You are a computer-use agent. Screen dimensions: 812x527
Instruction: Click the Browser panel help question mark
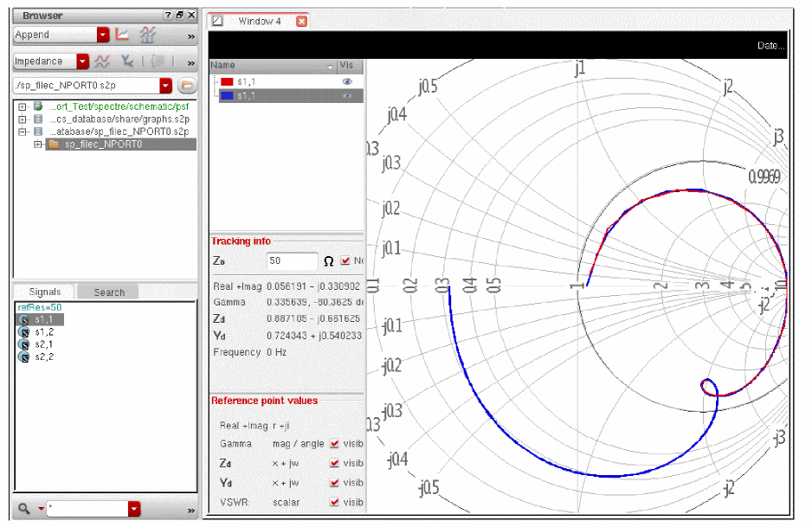(x=168, y=16)
